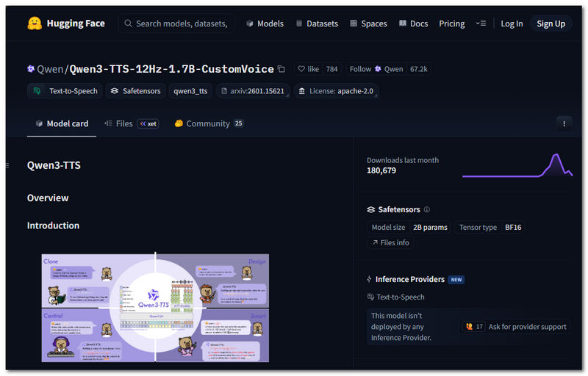588x376 pixels.
Task: Click the Log In link
Action: point(512,23)
